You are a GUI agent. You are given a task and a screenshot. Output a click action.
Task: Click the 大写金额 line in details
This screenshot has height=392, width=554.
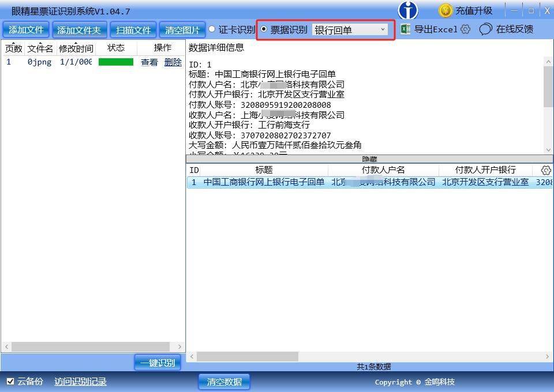pos(275,145)
